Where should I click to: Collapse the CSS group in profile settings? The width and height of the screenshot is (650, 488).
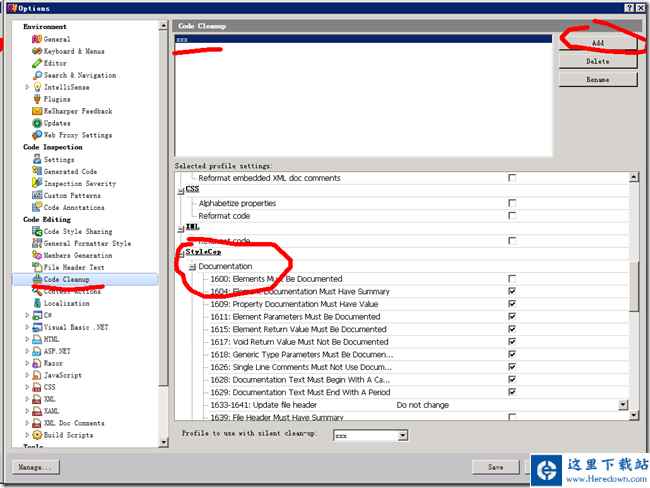coord(181,191)
